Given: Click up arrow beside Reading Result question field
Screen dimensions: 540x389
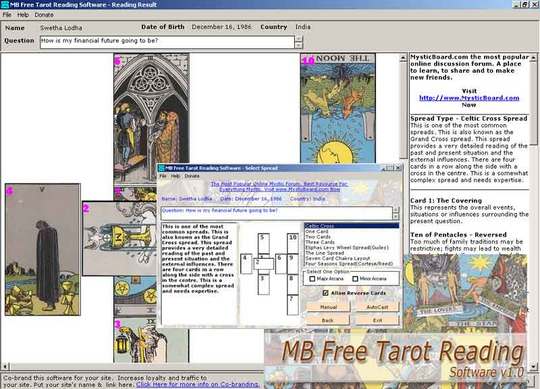Looking at the screenshot, I should pyautogui.click(x=299, y=39).
